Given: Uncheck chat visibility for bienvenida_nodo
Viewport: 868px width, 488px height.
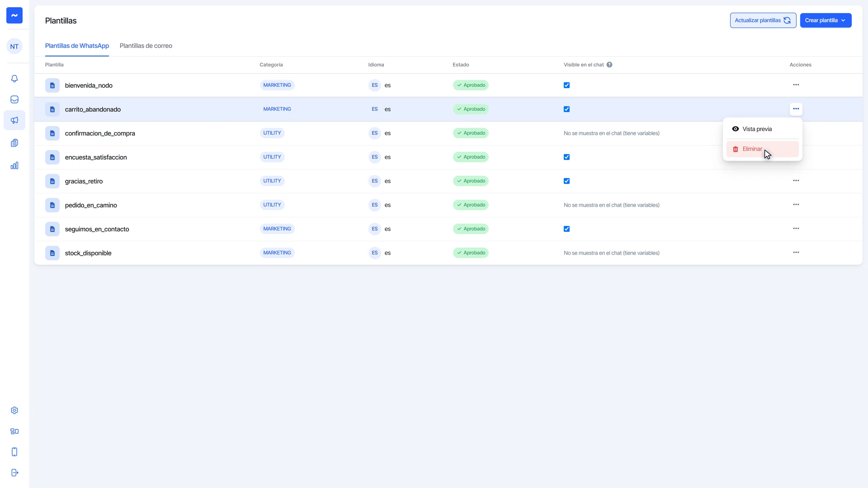Looking at the screenshot, I should tap(566, 85).
